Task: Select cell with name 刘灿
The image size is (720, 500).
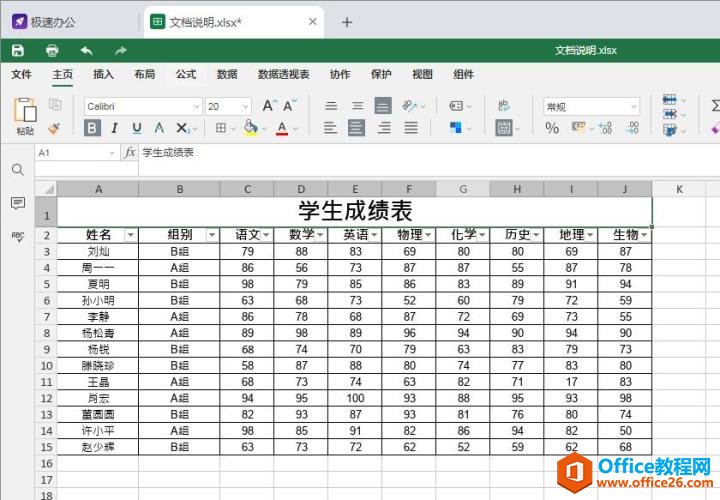Action: 98,252
